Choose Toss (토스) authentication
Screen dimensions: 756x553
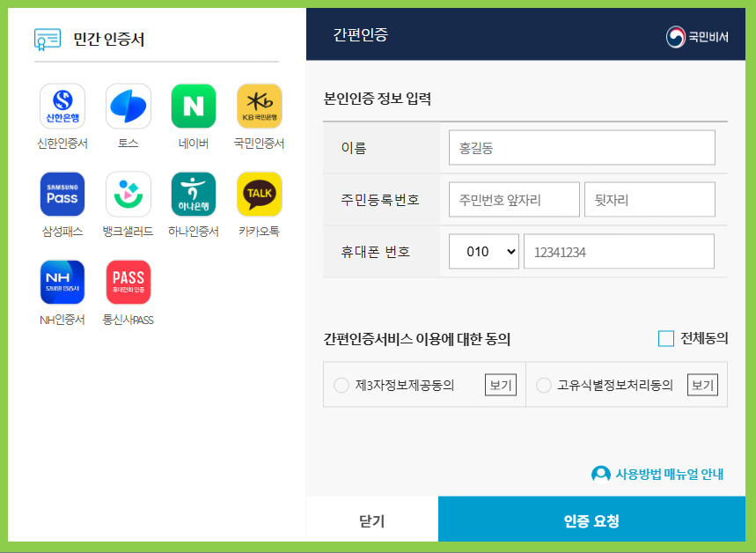coord(128,105)
